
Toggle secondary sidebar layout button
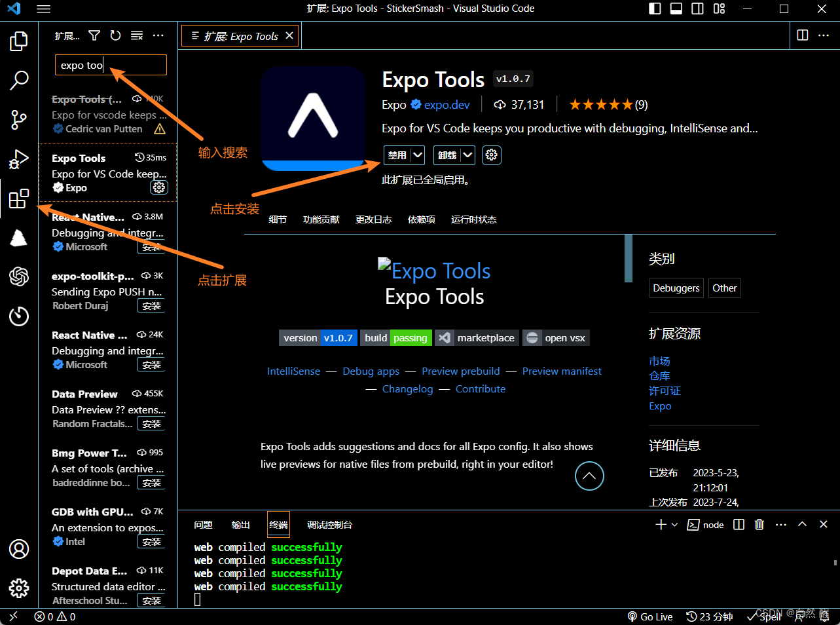pos(698,9)
